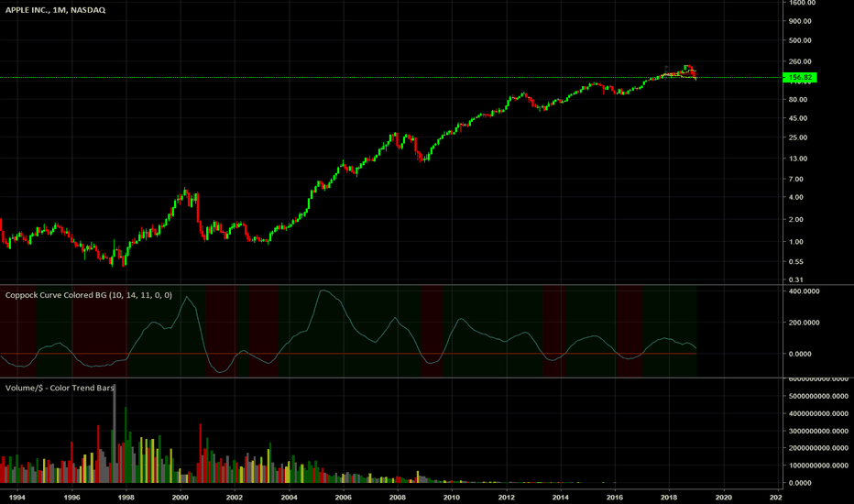Click the 900.00 price axis label
Screen dimensions: 854x504
800,21
